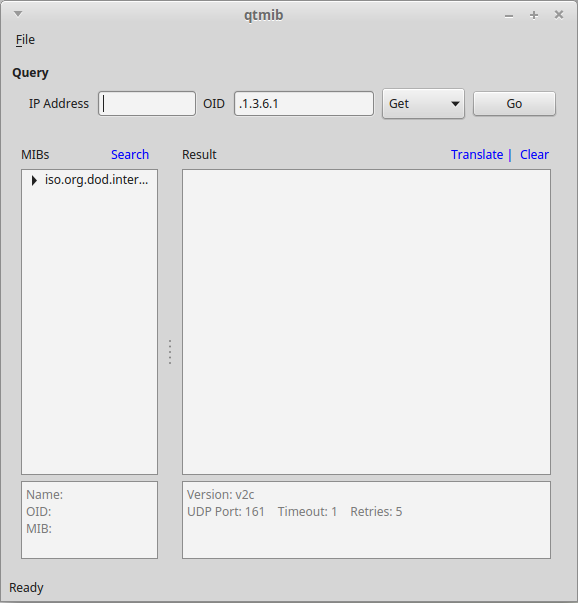578x603 pixels.
Task: Click the "Timeout: 1" text
Action: pyautogui.click(x=307, y=512)
